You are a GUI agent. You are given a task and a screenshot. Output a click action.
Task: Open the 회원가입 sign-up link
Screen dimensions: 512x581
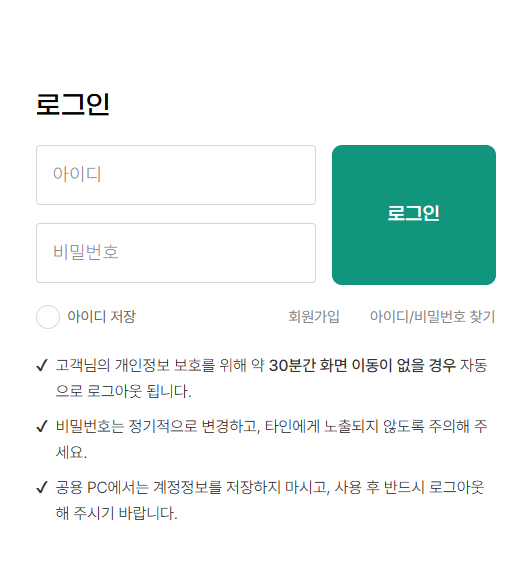tap(314, 317)
